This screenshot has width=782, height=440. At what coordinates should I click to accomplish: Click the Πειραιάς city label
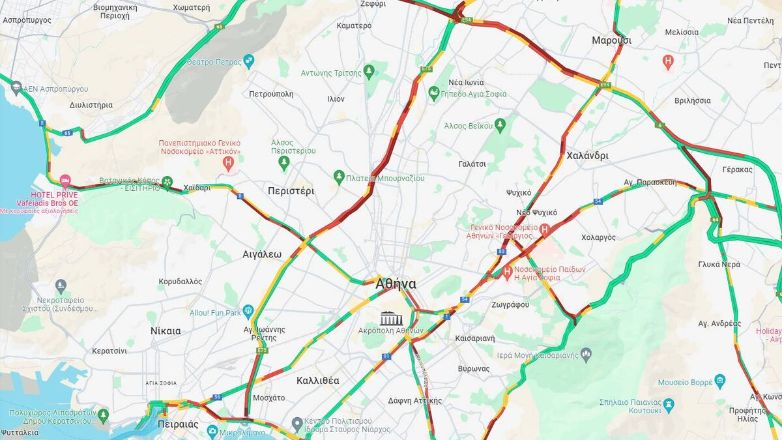pos(178,425)
